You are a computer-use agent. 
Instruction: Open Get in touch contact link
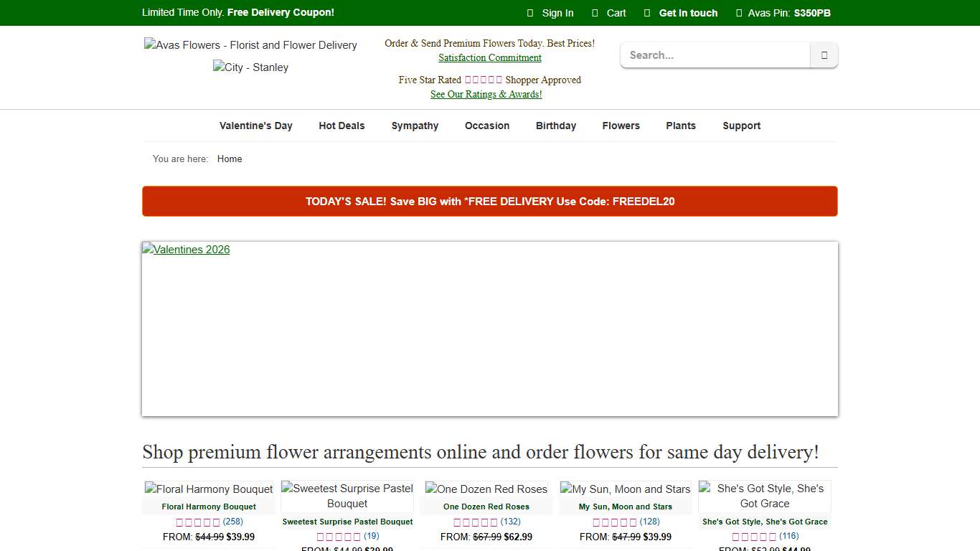pos(687,13)
